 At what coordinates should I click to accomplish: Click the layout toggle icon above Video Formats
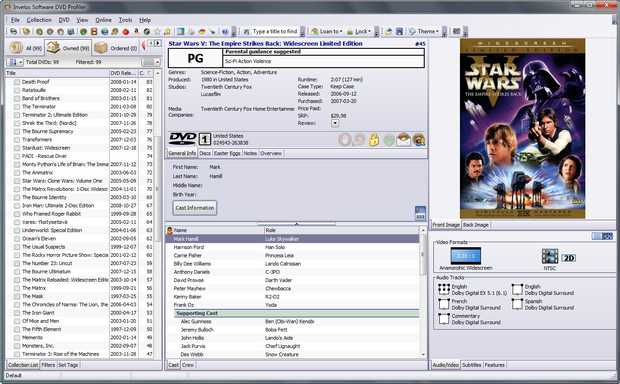pyautogui.click(x=602, y=236)
